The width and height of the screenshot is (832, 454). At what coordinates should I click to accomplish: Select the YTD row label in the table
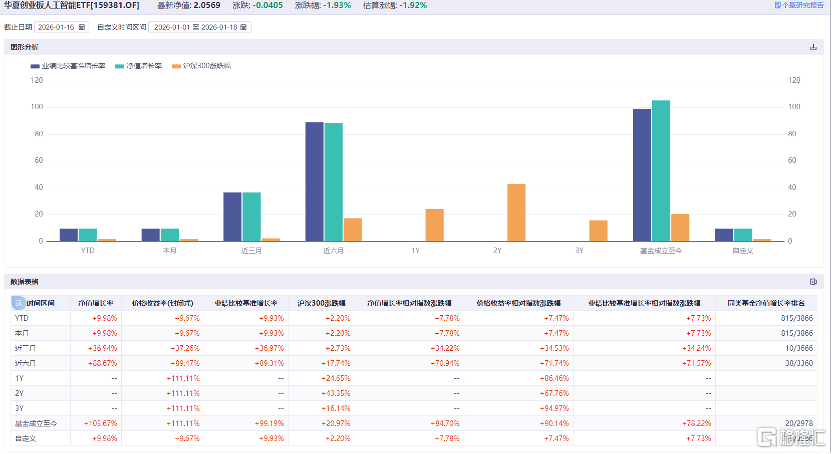click(x=22, y=318)
